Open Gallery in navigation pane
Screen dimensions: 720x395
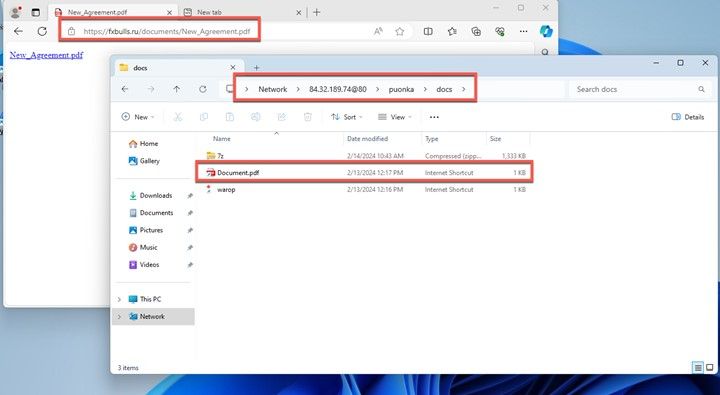[144, 161]
